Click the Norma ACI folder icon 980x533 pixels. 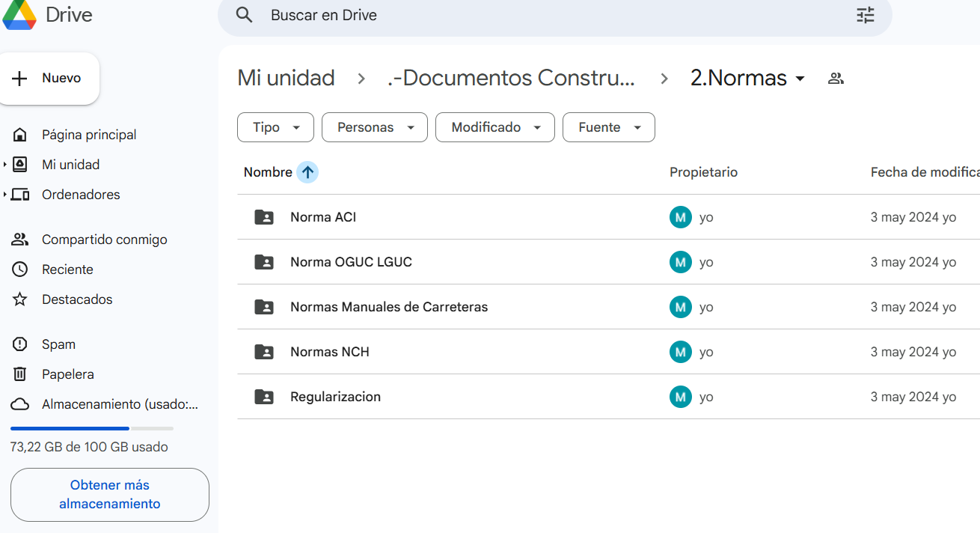pyautogui.click(x=263, y=217)
